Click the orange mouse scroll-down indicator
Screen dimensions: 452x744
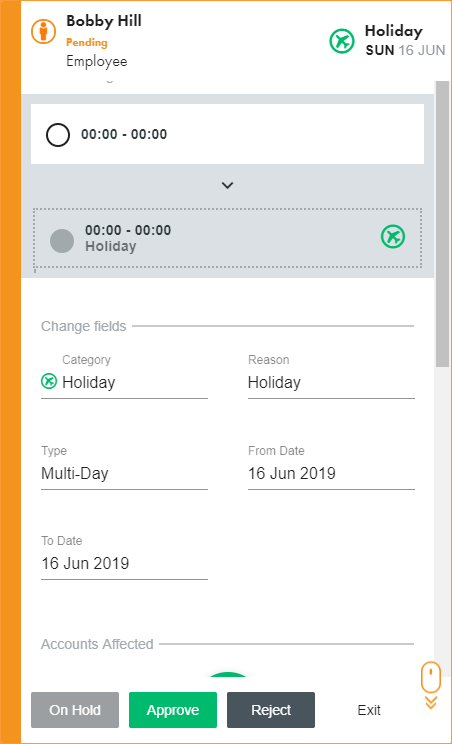tap(431, 677)
